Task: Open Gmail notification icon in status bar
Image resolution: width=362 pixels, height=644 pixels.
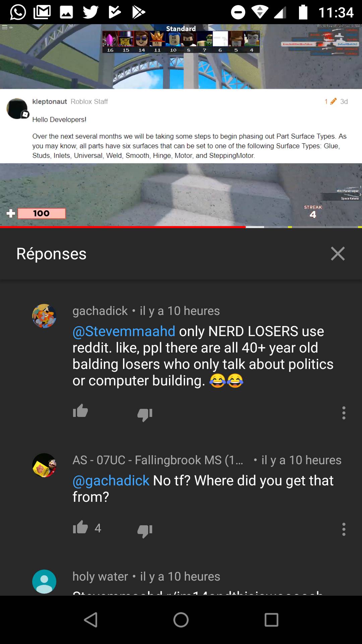Action: pos(42,12)
